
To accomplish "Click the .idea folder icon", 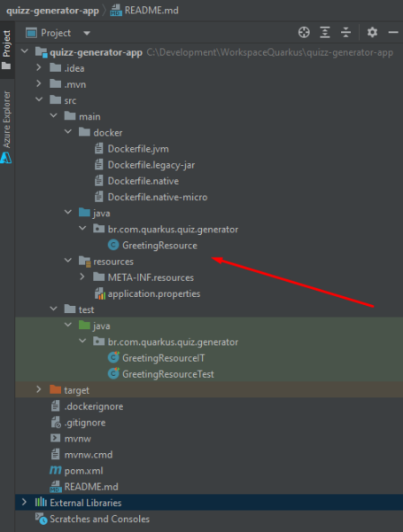I will coord(55,67).
